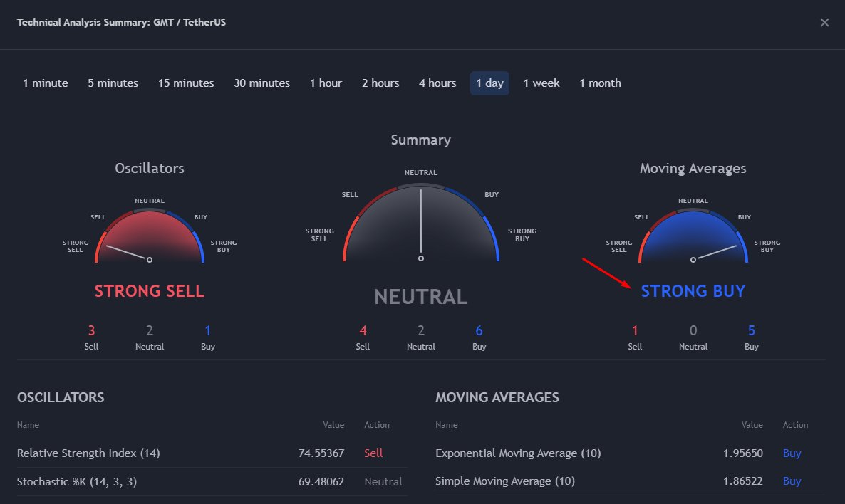Click the Relative Strength Index (14) row
This screenshot has height=504, width=845.
[x=212, y=453]
